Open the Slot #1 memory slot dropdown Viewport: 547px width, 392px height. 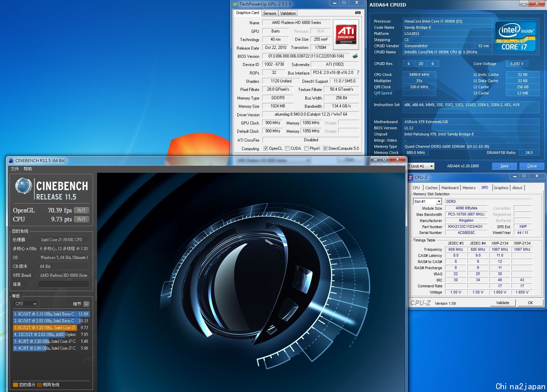pyautogui.click(x=427, y=201)
